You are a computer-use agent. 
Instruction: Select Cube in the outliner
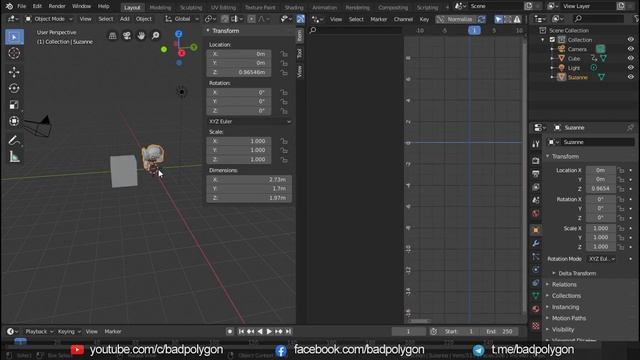pos(573,58)
